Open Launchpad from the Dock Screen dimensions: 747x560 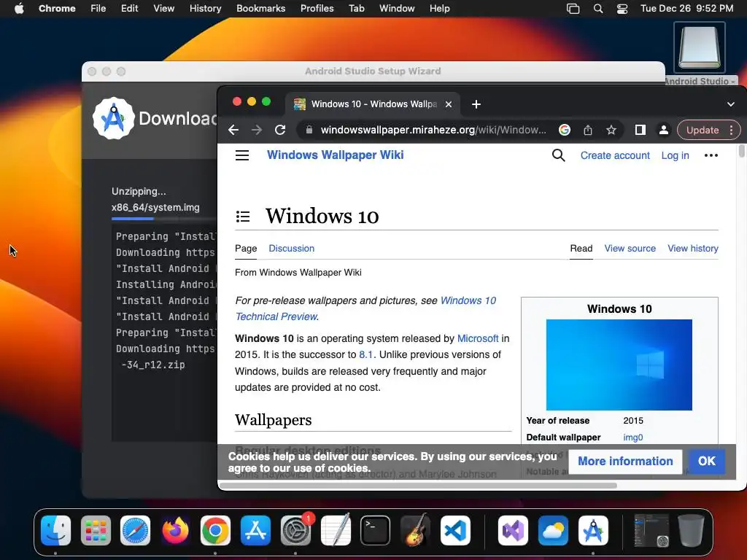96,531
